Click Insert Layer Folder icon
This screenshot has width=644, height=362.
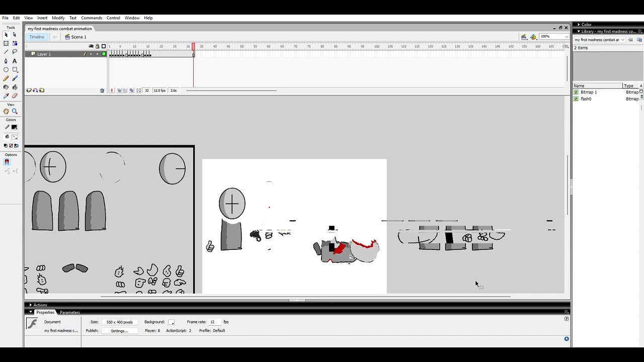point(42,90)
